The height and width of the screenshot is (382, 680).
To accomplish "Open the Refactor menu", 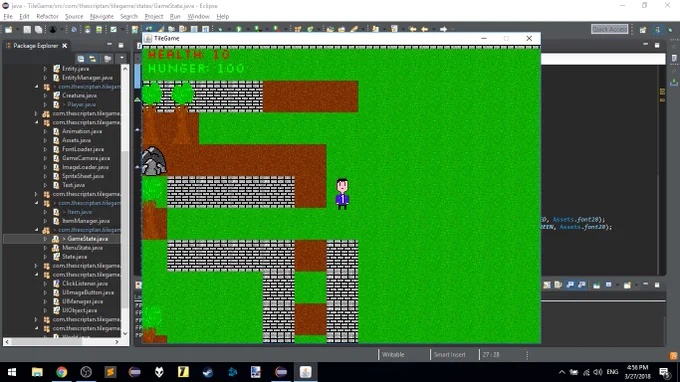I will 47,16.
